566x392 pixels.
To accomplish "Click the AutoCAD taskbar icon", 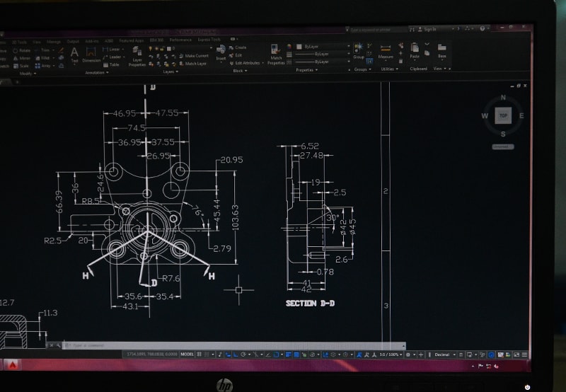I will click(x=12, y=365).
